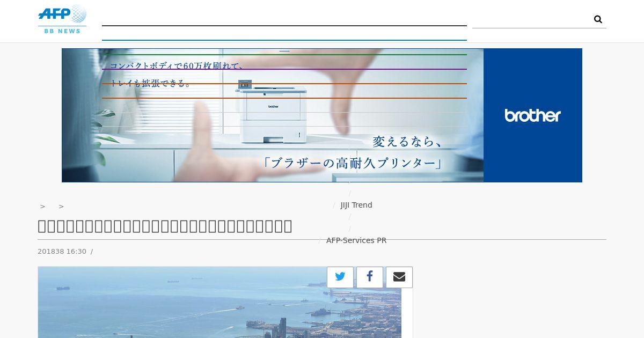Share article on Twitter

tap(340, 277)
